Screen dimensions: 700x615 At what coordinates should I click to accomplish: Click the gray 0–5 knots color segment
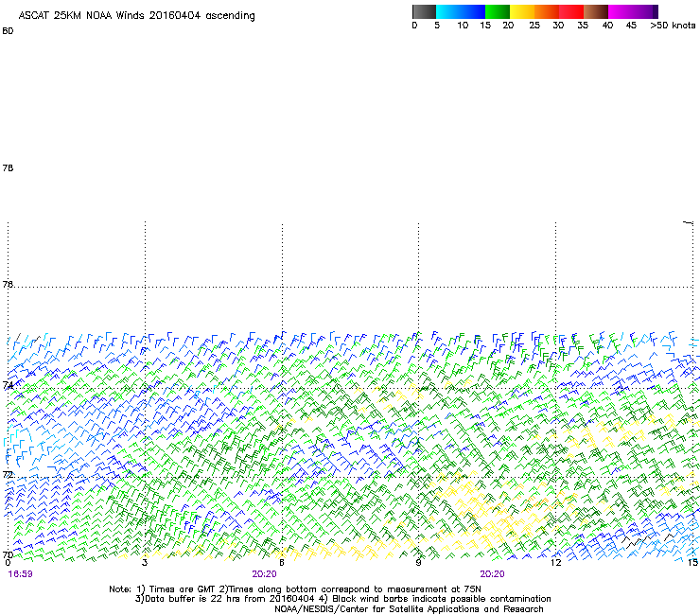[424, 11]
